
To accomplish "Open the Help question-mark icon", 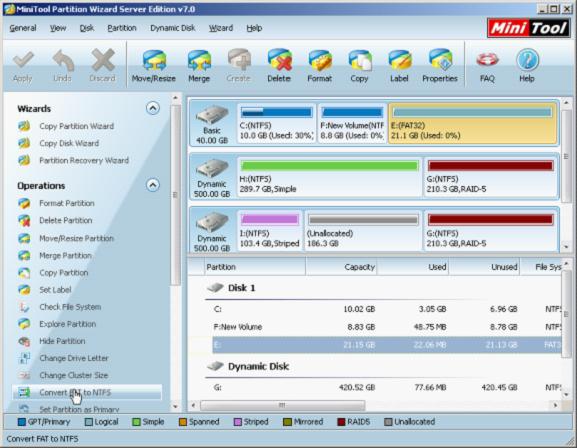I will click(x=527, y=60).
